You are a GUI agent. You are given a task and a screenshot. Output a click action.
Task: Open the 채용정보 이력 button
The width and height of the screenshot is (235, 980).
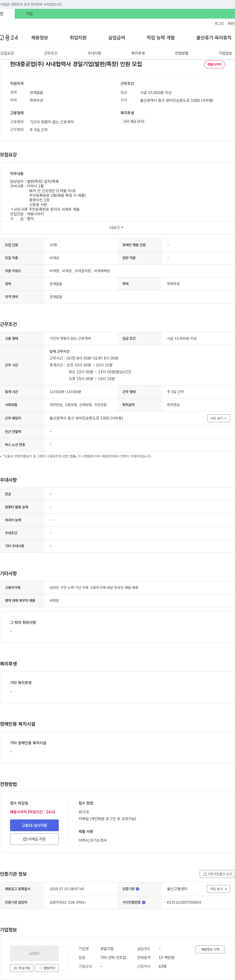(x=210, y=949)
